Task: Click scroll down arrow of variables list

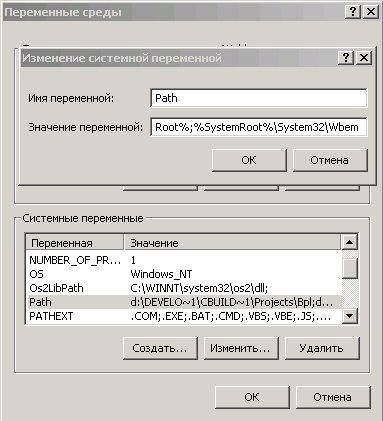Action: coord(350,315)
